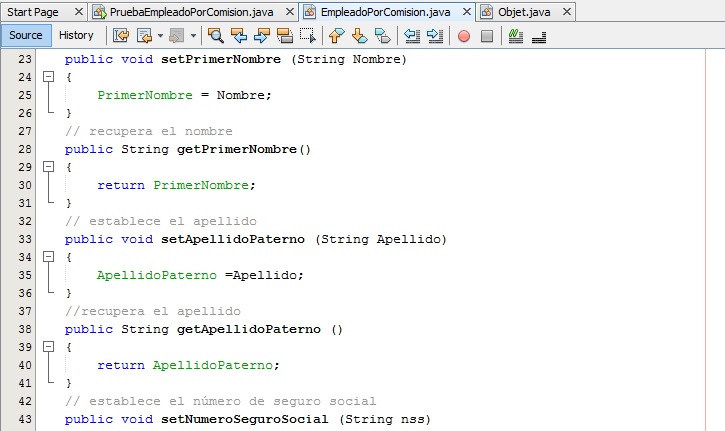Screen dimensions: 725x431
Task: Select the Source view button
Action: click(26, 35)
